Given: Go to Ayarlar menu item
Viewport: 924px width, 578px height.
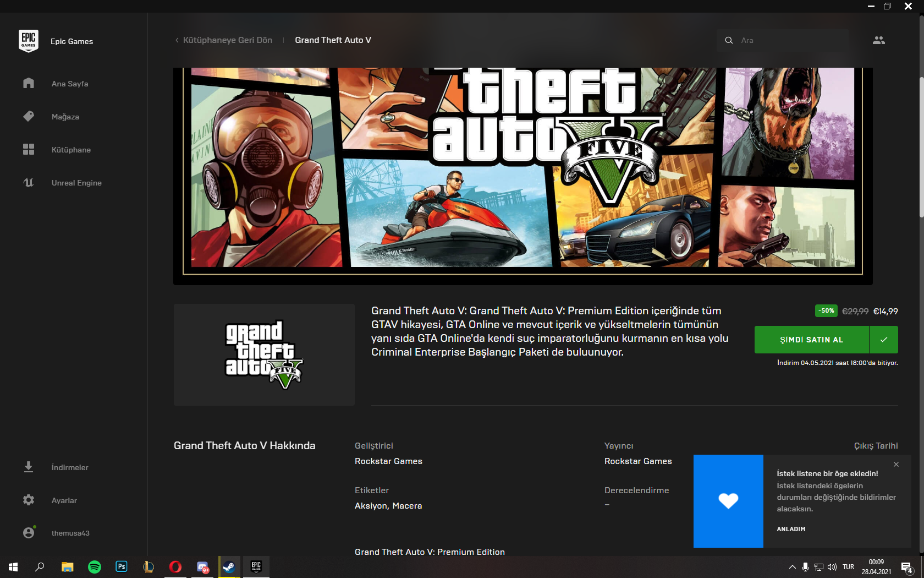Looking at the screenshot, I should 64,500.
